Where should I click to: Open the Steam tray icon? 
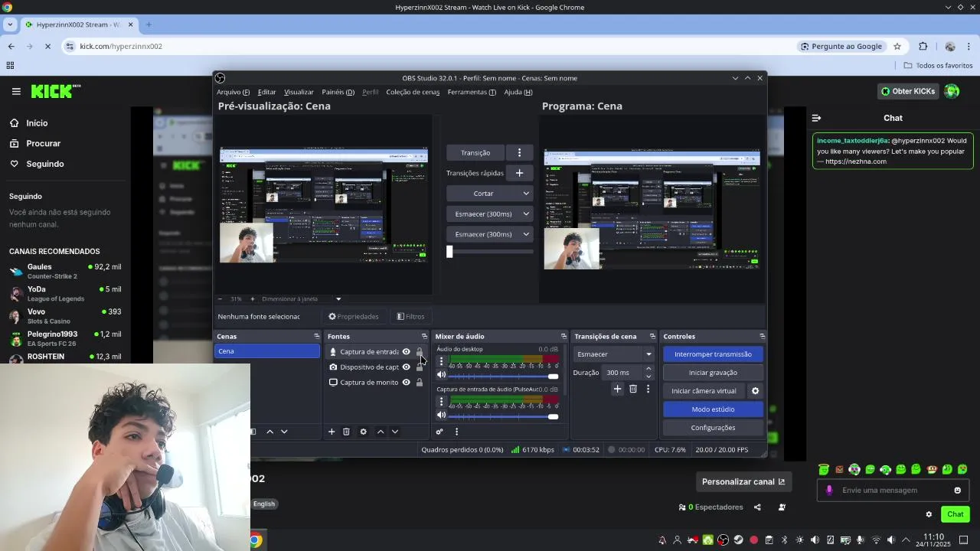pyautogui.click(x=738, y=540)
